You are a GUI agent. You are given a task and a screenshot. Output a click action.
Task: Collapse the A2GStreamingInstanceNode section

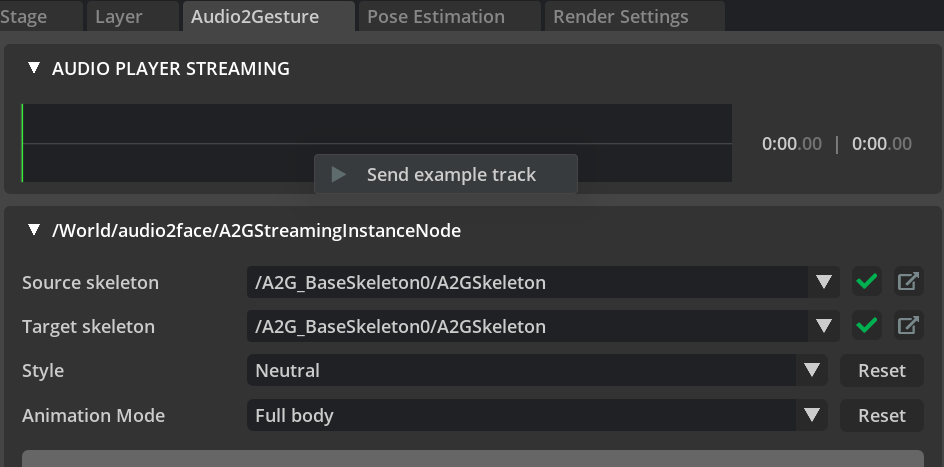coord(35,230)
